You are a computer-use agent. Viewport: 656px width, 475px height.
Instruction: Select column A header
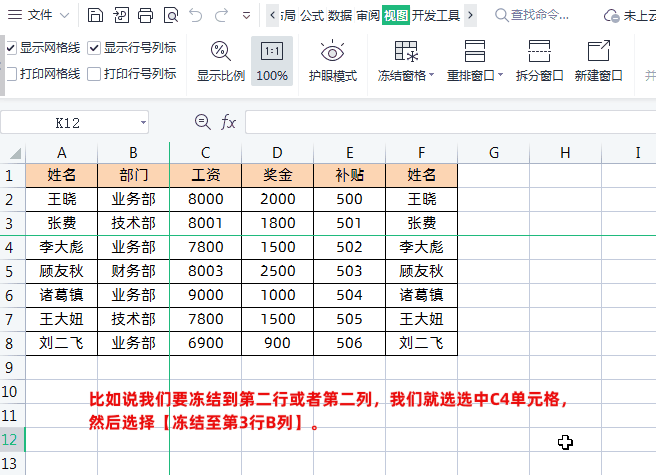[x=62, y=153]
